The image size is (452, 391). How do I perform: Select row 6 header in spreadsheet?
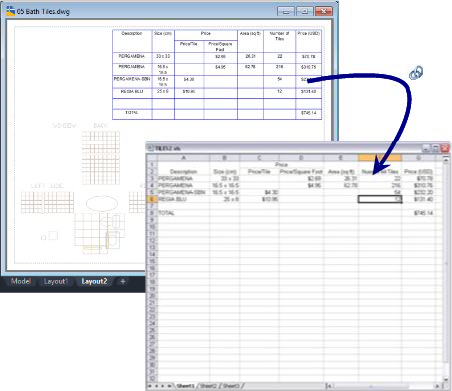pyautogui.click(x=152, y=199)
